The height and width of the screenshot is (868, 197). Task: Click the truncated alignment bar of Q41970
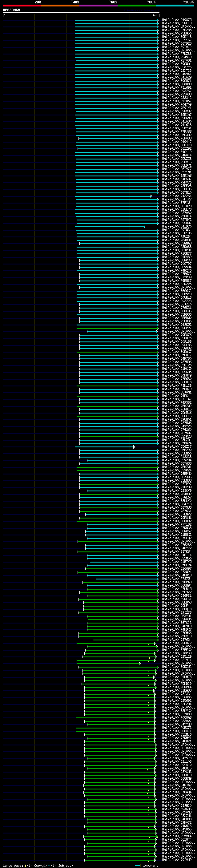(110, 227)
